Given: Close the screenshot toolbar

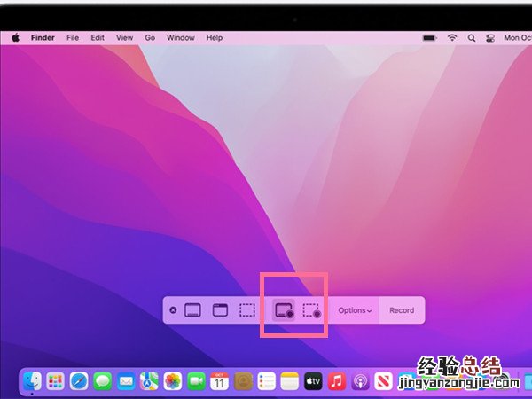Looking at the screenshot, I should click(173, 310).
